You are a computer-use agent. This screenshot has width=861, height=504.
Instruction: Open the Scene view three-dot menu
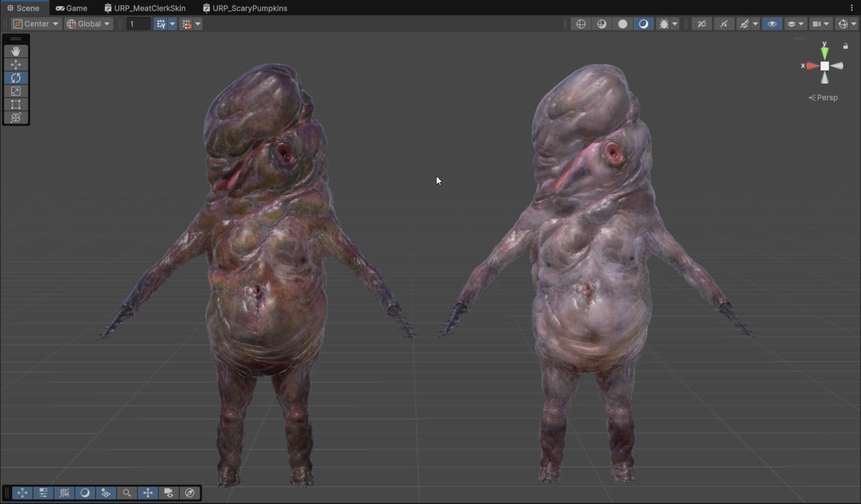(852, 8)
